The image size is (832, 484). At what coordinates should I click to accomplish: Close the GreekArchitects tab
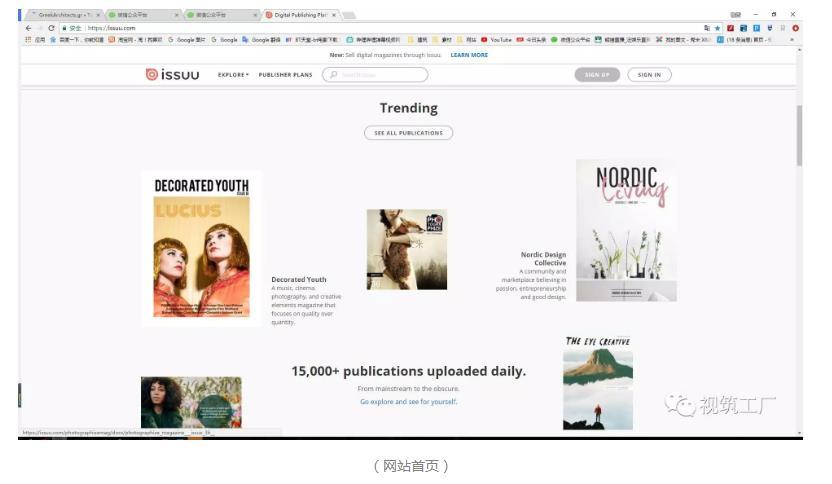tap(98, 15)
